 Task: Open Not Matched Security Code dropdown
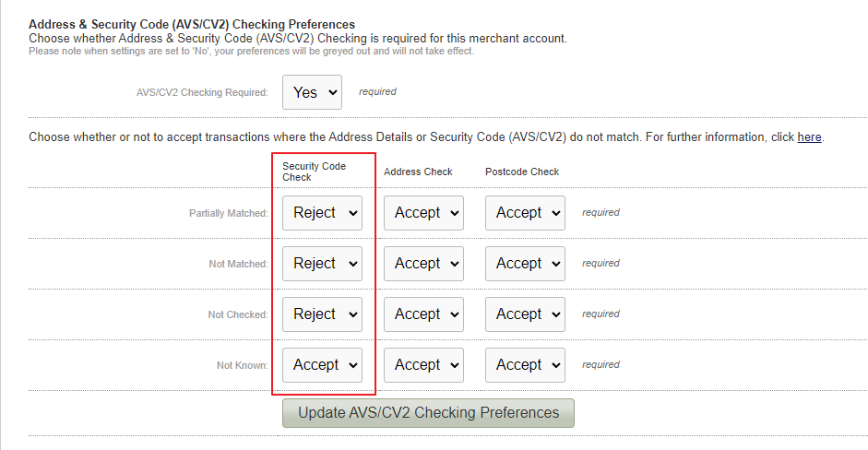coord(322,264)
